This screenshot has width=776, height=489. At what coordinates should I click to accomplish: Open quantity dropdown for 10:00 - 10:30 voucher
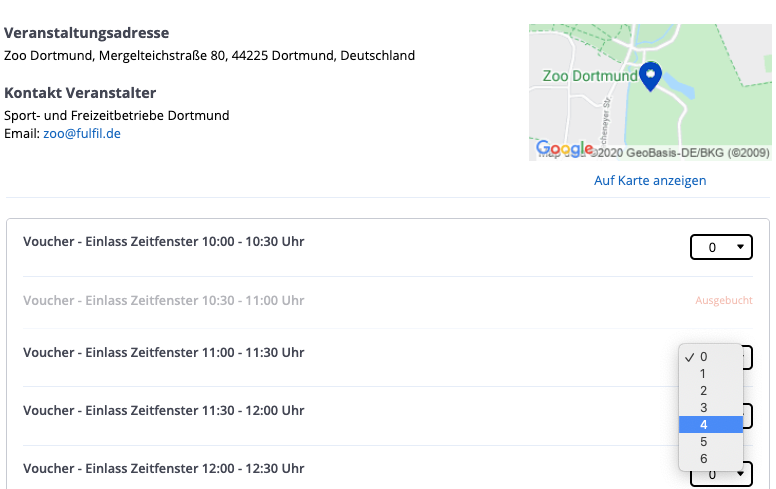(721, 247)
